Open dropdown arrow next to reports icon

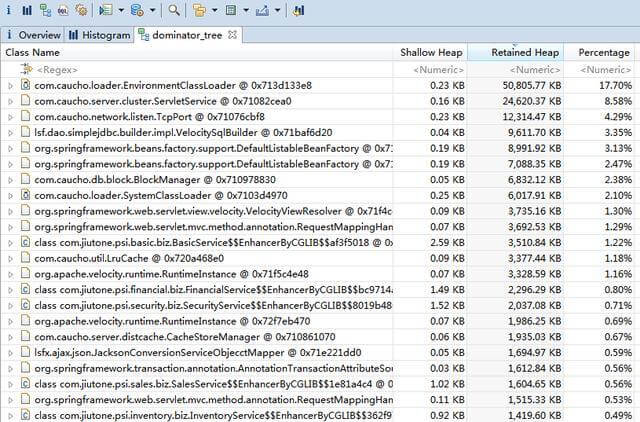121,10
